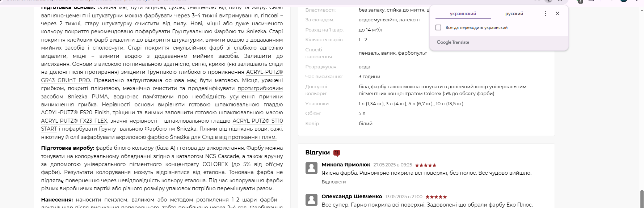This screenshot has width=644, height=208.
Task: Click the page scrollbar up arrow
Action: [x=641, y=10]
